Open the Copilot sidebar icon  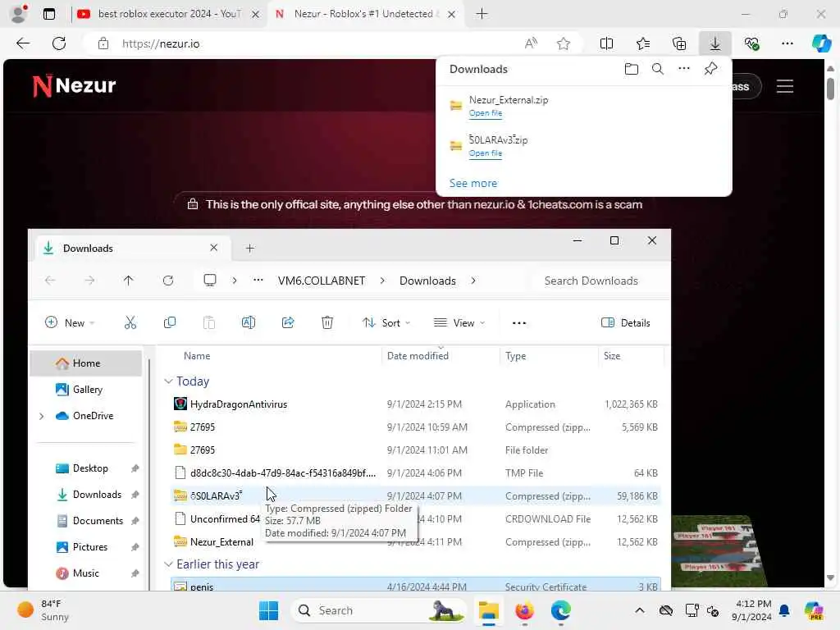tap(821, 43)
